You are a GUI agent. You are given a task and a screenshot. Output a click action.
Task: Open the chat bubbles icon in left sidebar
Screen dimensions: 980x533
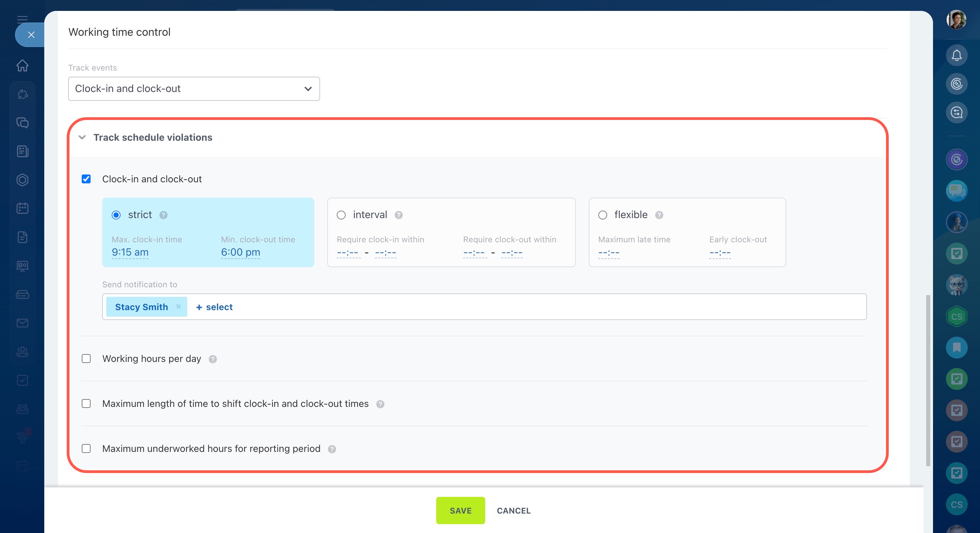[22, 123]
